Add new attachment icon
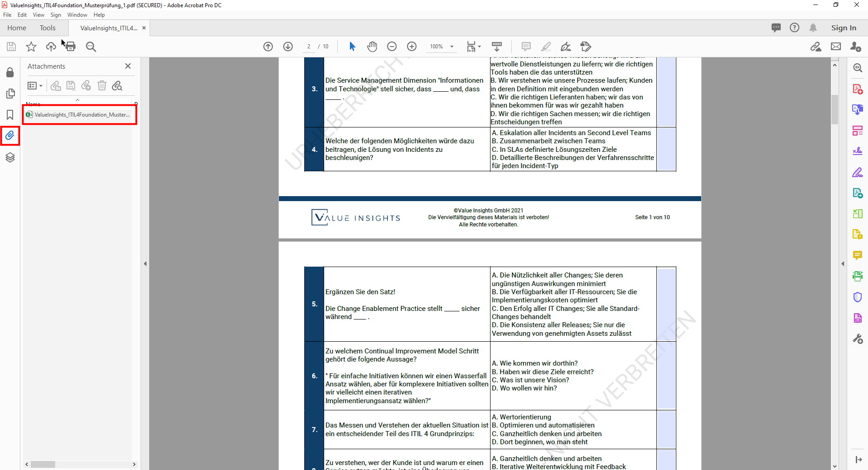This screenshot has width=868, height=470. click(86, 85)
